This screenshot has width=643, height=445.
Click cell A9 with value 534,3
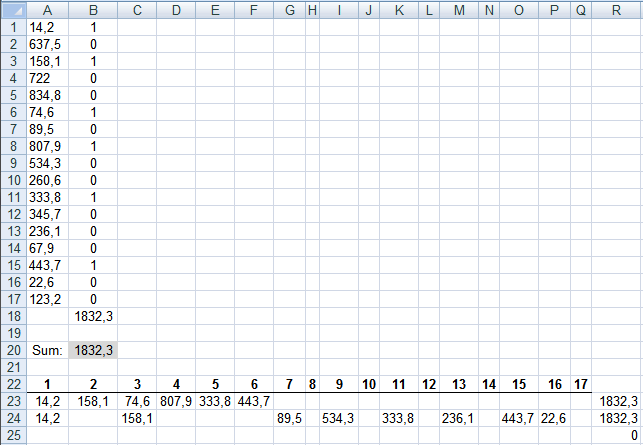tap(48, 164)
